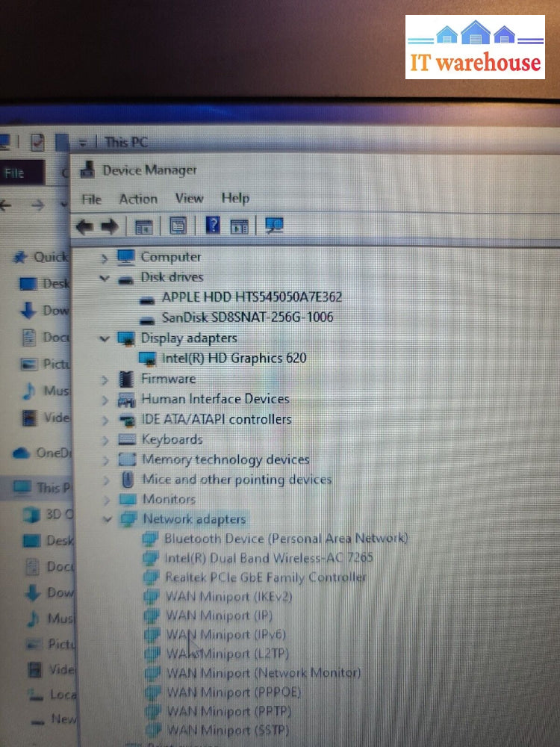The image size is (560, 747).
Task: Select Bluetooth Device (Personal Area Network)
Action: [285, 538]
